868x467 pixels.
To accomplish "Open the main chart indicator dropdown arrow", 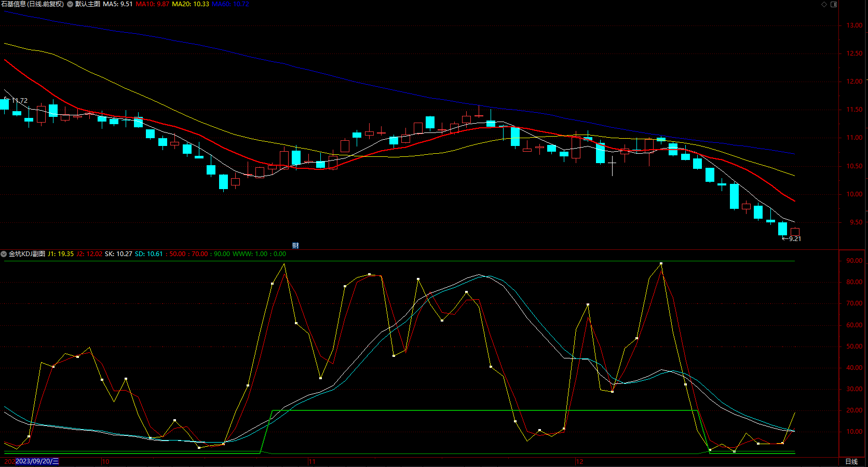I will pos(70,4).
